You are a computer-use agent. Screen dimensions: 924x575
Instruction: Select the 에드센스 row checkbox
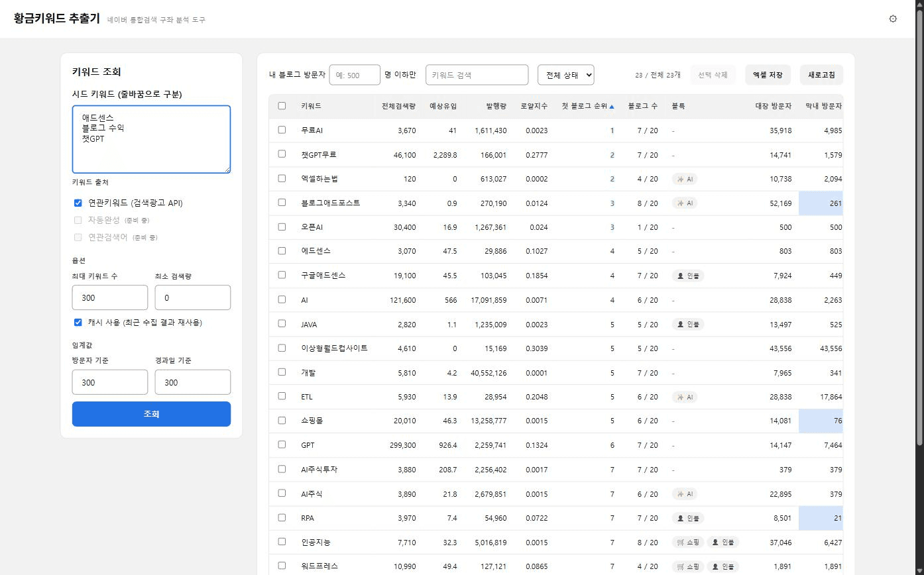point(282,251)
